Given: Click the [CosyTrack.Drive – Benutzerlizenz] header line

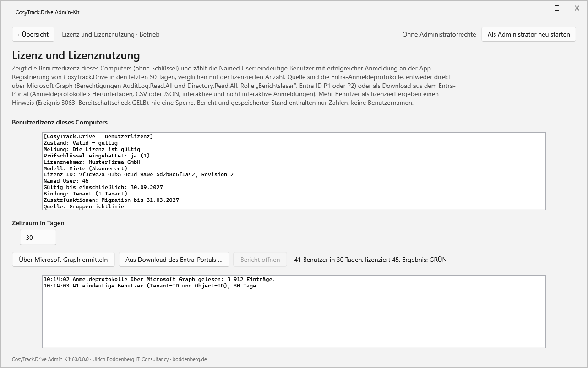Looking at the screenshot, I should click(x=98, y=136).
